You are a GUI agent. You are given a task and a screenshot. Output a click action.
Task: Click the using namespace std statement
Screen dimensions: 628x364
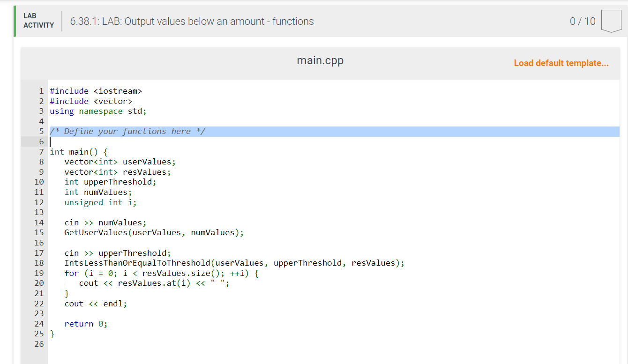pos(97,111)
